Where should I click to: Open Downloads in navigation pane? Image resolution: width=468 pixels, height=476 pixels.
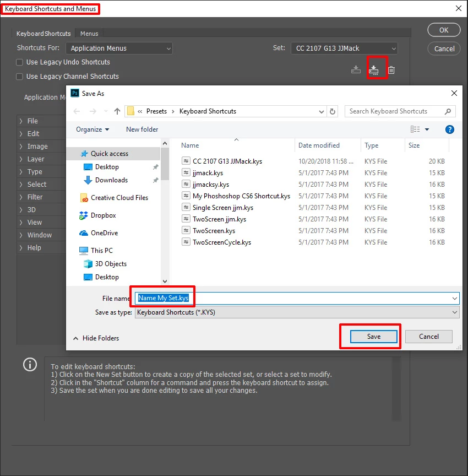coord(111,180)
